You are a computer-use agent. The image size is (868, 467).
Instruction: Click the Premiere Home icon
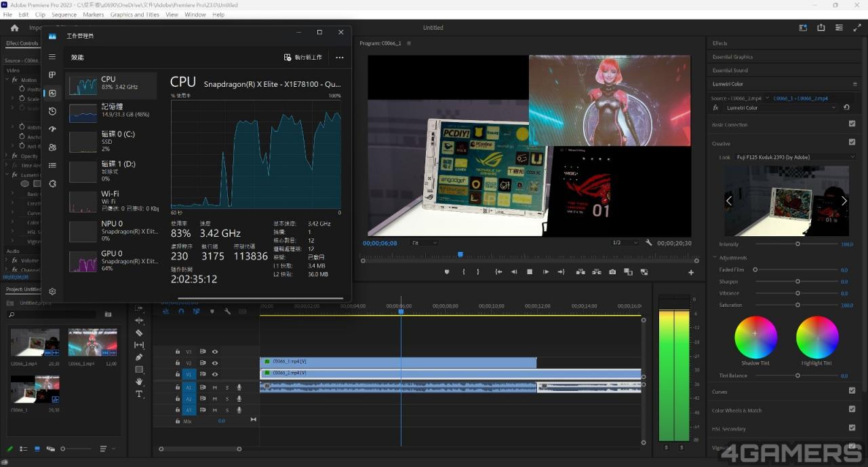14,28
